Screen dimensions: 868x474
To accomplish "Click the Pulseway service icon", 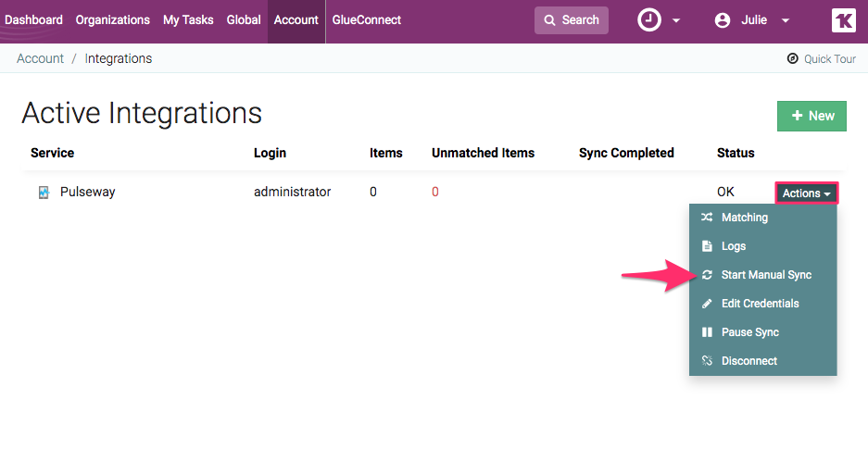I will (44, 193).
